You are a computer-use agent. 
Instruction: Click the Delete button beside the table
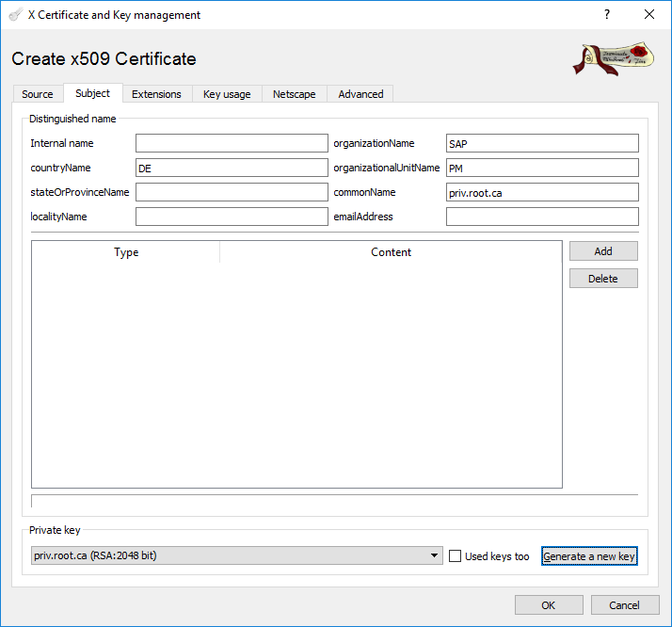(x=603, y=279)
